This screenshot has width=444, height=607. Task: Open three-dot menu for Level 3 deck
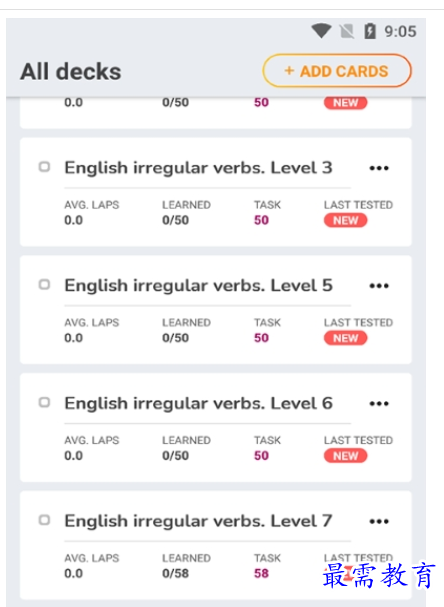379,168
